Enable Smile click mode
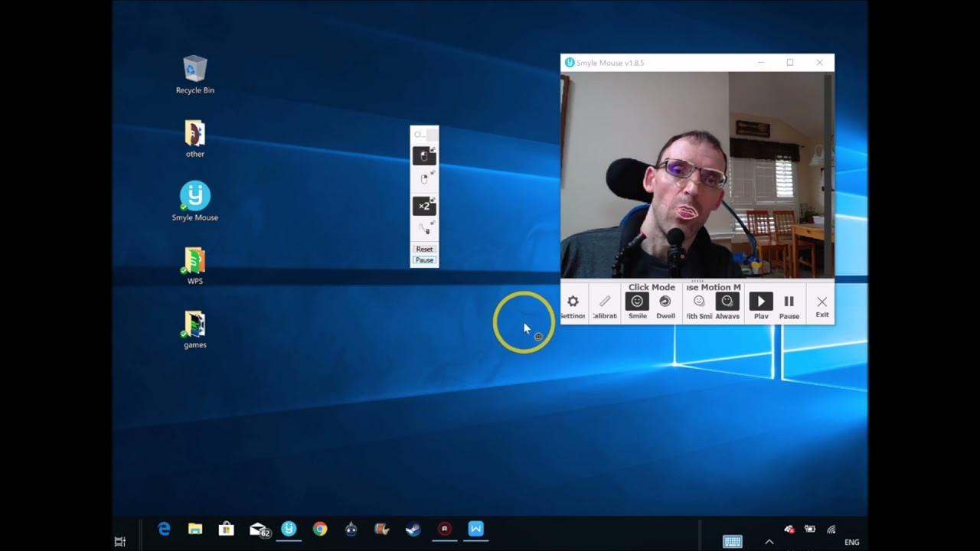980x551 pixels. coord(637,304)
